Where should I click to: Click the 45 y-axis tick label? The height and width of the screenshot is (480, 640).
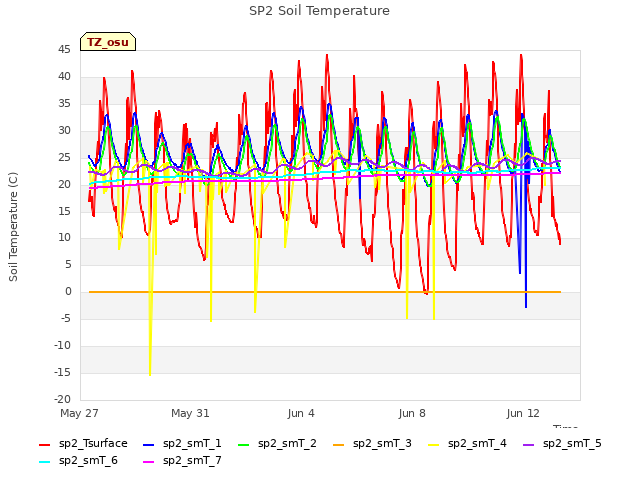click(64, 50)
